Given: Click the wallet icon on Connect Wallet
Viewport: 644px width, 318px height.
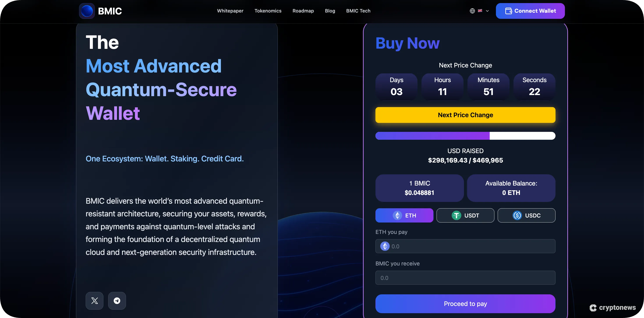Looking at the screenshot, I should (508, 11).
